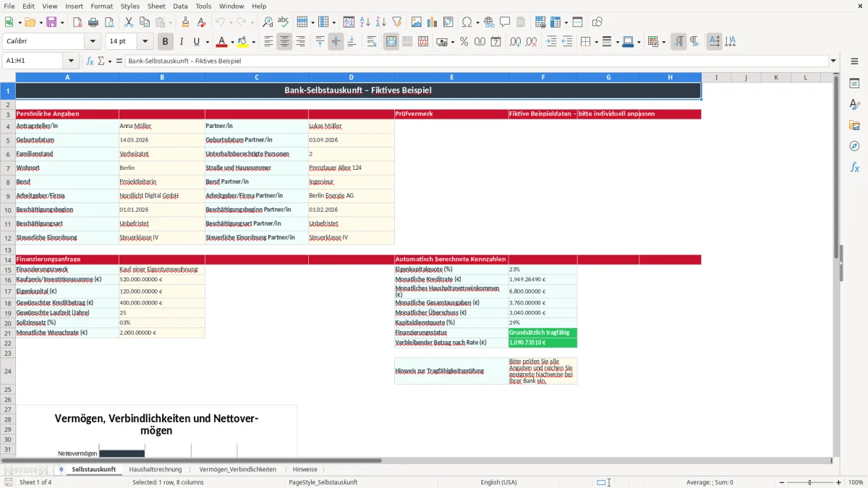Open a file with the folder icon

pyautogui.click(x=30, y=22)
